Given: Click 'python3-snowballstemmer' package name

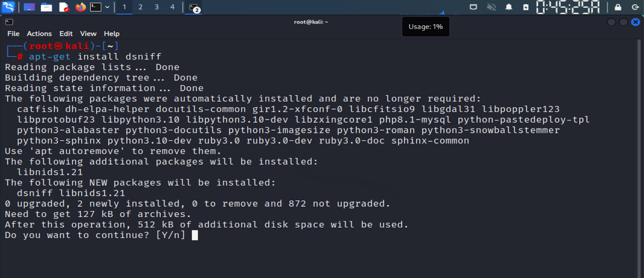Looking at the screenshot, I should pyautogui.click(x=491, y=130).
